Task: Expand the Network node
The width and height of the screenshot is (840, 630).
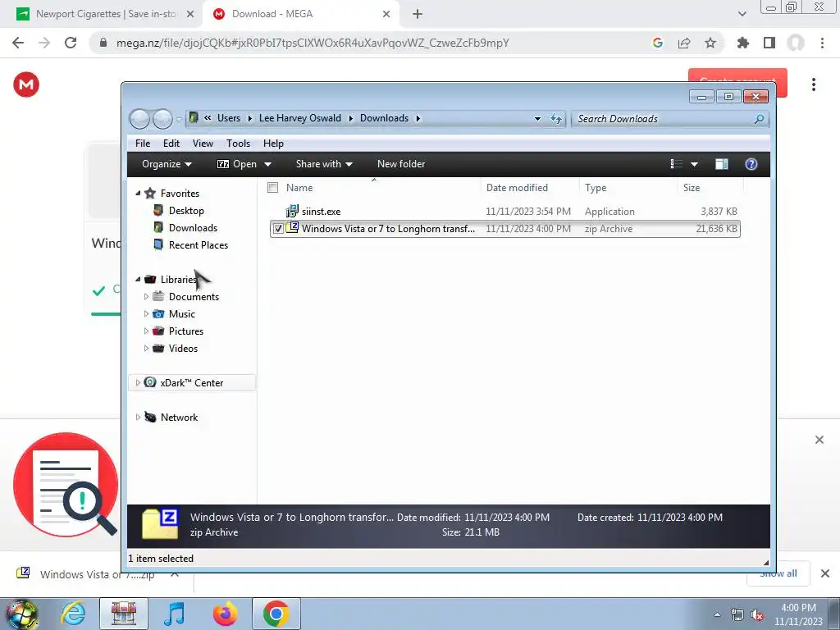Action: tap(138, 417)
